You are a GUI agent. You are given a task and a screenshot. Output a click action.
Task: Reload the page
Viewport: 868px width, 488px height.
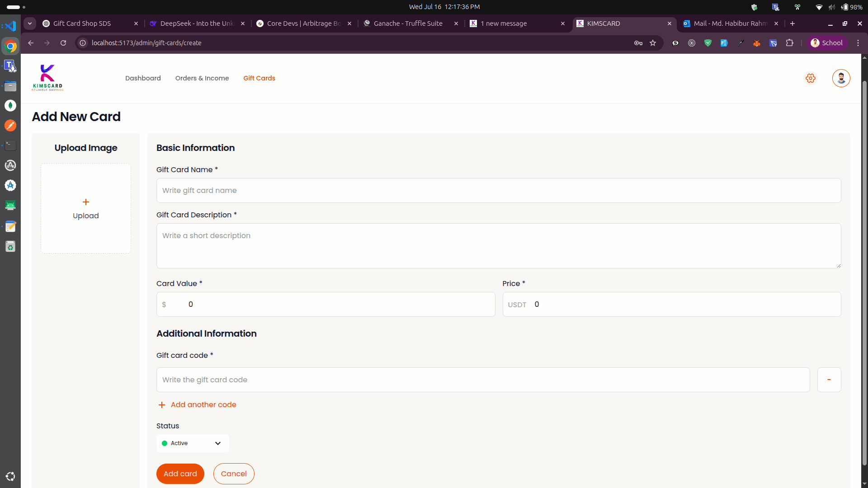tap(63, 43)
